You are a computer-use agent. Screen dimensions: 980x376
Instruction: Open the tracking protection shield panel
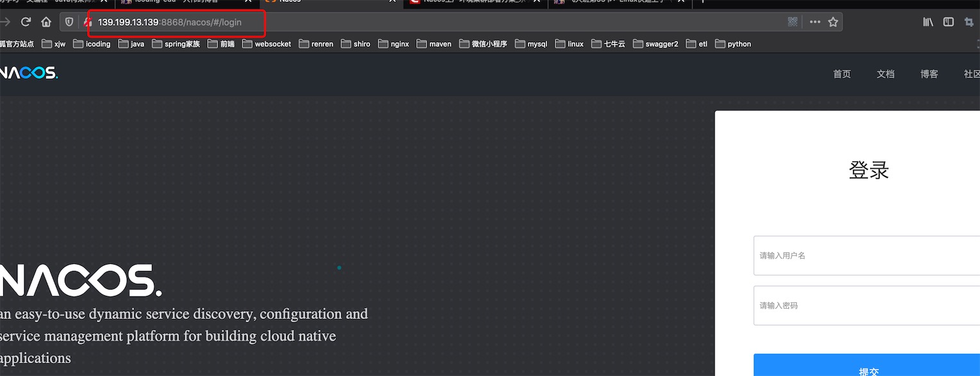(69, 22)
